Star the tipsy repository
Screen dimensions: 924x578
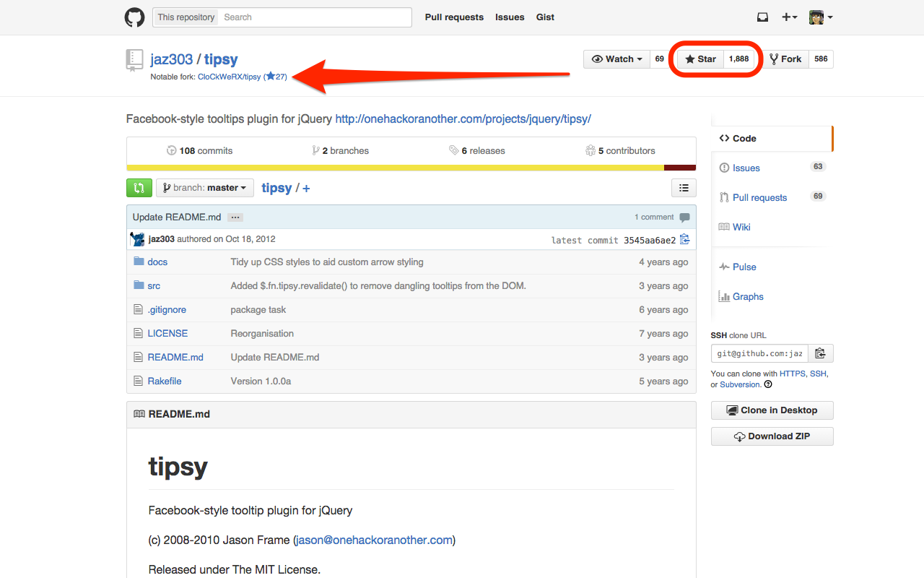point(700,59)
